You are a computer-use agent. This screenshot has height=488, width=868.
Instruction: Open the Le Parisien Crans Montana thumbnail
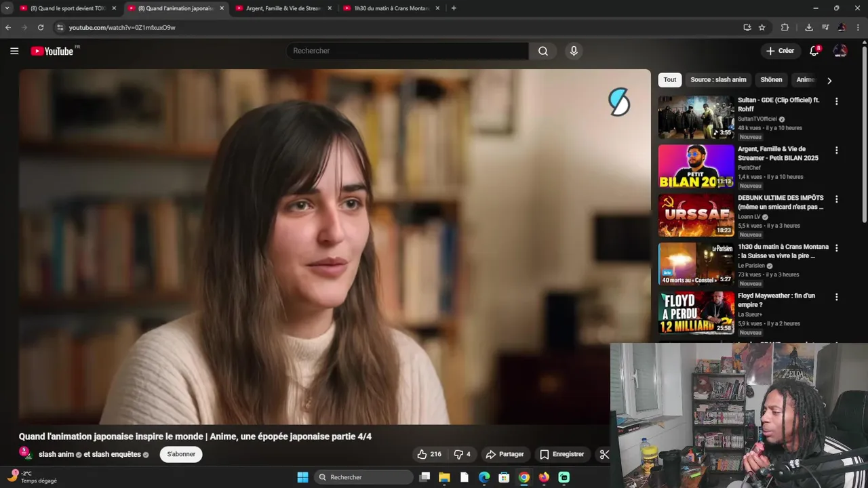pos(696,264)
